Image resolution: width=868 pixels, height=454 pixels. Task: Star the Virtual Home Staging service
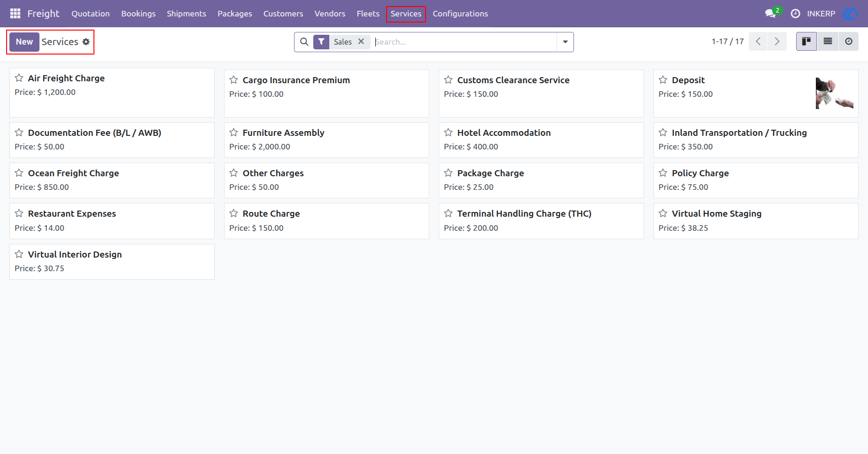663,213
